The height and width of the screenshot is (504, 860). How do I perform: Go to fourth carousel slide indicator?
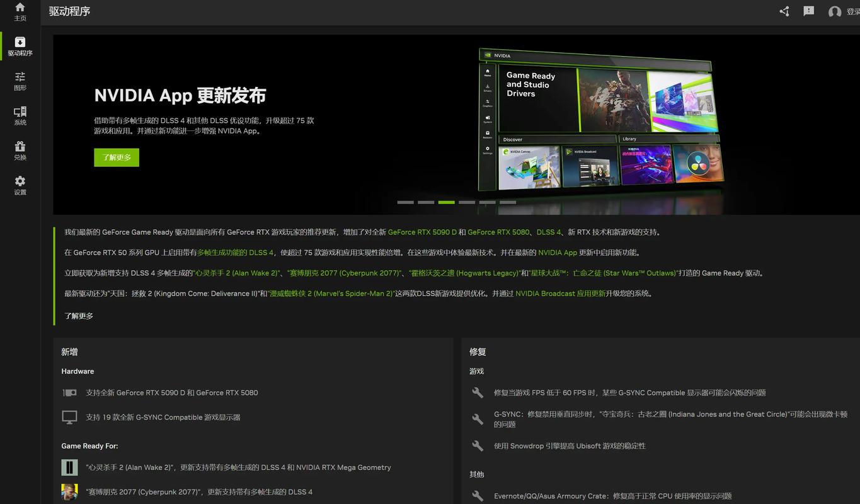pyautogui.click(x=467, y=202)
